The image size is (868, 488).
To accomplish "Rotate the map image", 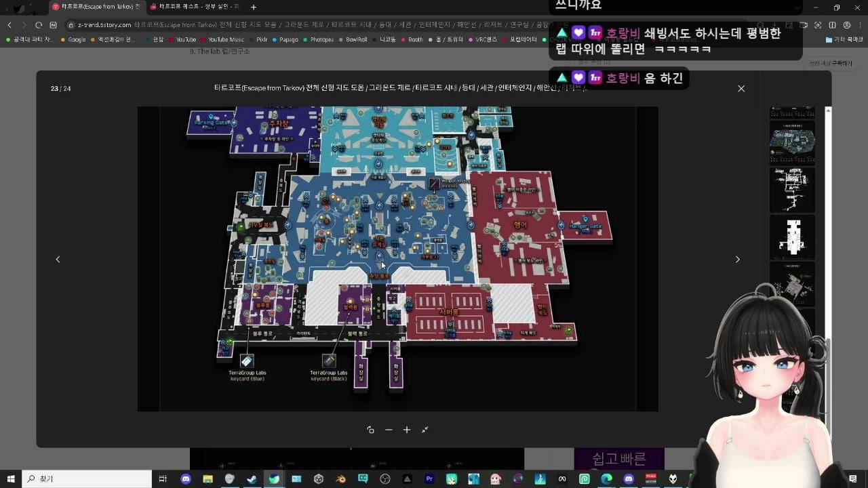I will click(370, 430).
